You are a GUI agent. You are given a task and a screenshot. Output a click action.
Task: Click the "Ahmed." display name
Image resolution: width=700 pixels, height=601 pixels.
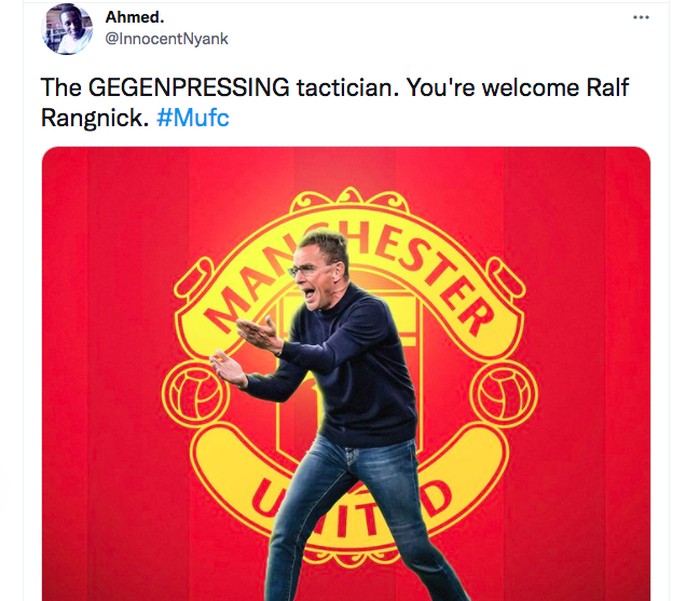129,16
